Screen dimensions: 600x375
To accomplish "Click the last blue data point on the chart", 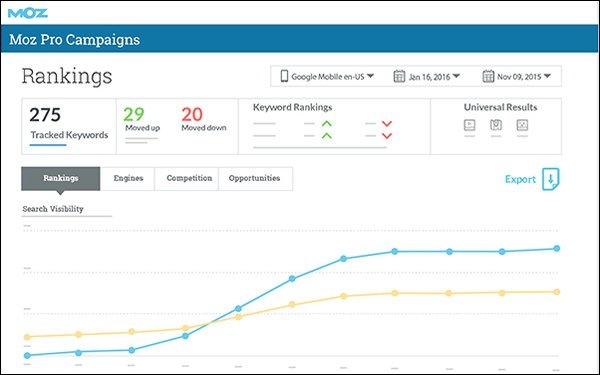I will (x=557, y=248).
